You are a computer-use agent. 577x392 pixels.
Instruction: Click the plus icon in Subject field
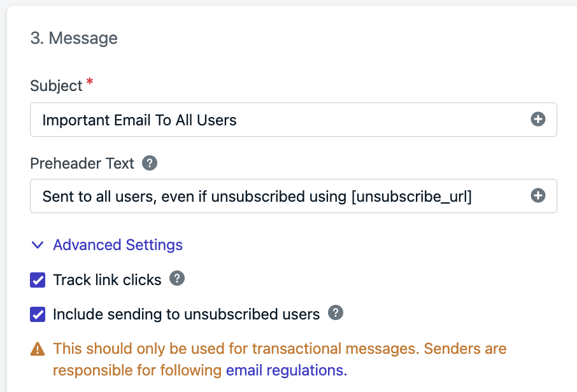coord(538,119)
